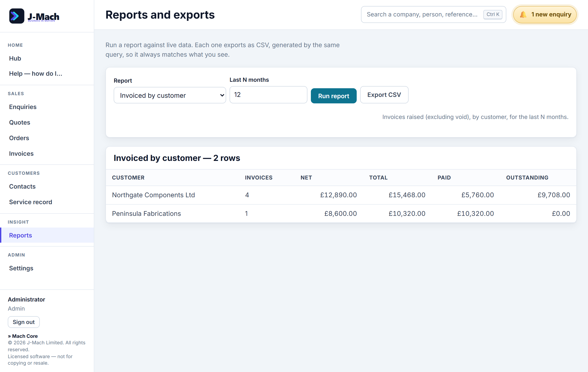Viewport: 588px width, 372px height.
Task: Click Peninsula's outstanding £0.00
Action: pyautogui.click(x=561, y=213)
